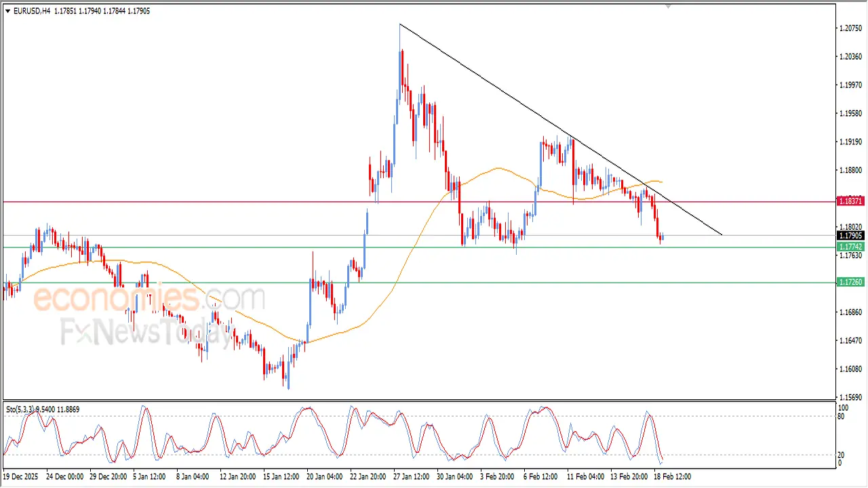
Task: Select the green 1.17260 price level tag
Action: pyautogui.click(x=850, y=282)
